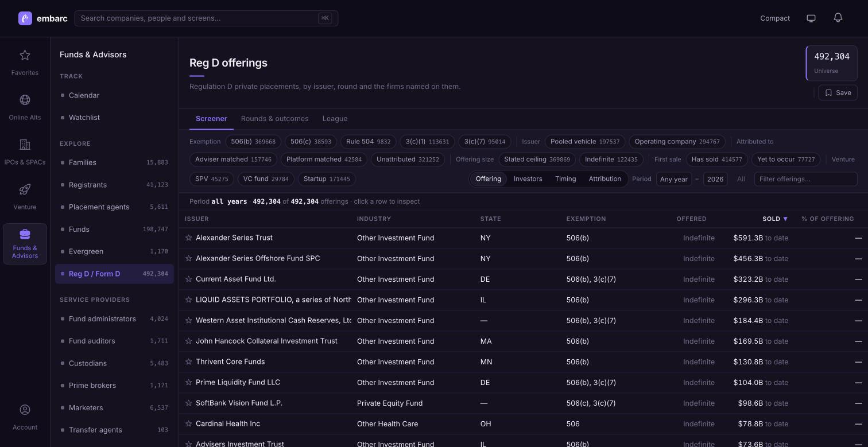Toggle the VC fund venture filter
Image resolution: width=868 pixels, height=447 pixels.
coord(266,179)
